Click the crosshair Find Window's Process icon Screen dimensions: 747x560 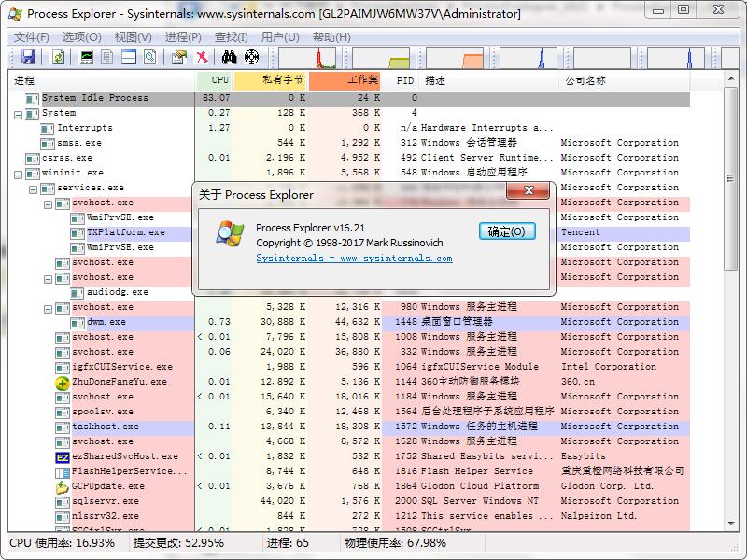(250, 58)
